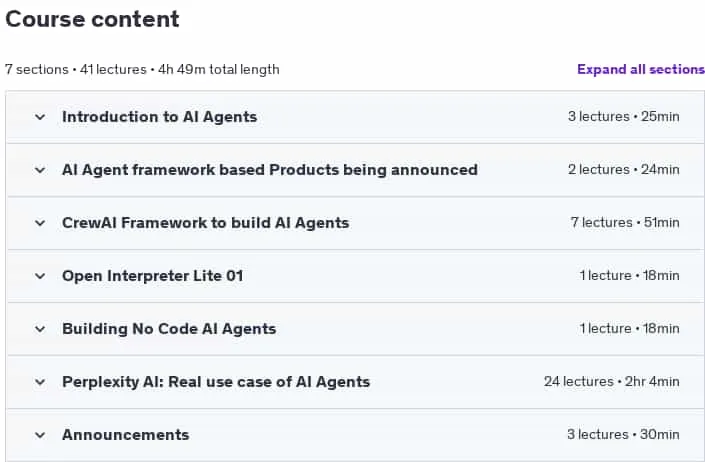The height and width of the screenshot is (462, 705).
Task: Open the CrewAI Framework to build AI Agents title
Action: (x=205, y=223)
